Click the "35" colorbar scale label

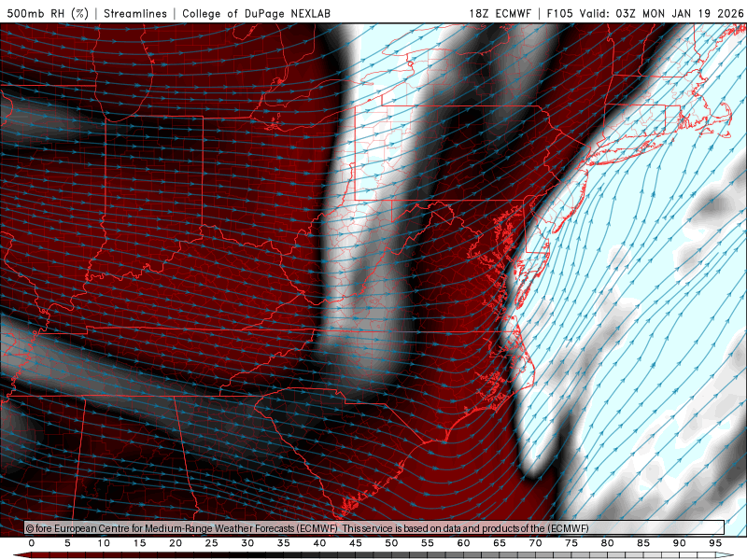click(284, 543)
